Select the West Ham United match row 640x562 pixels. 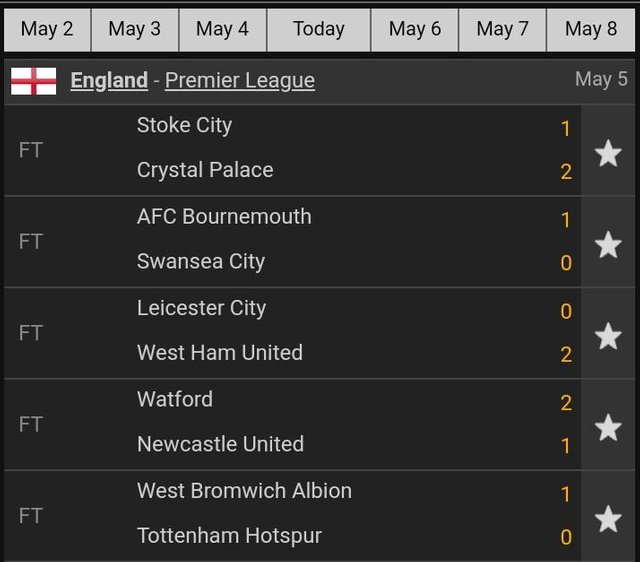tap(292, 333)
